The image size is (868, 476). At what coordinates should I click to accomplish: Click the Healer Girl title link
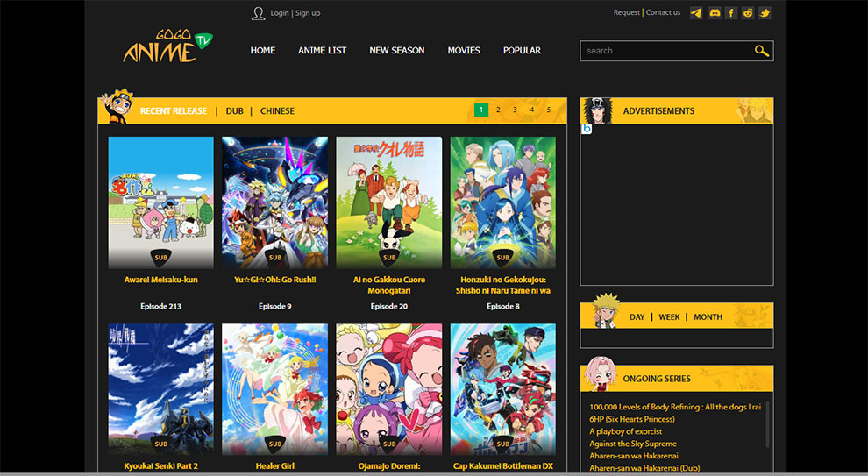(275, 466)
